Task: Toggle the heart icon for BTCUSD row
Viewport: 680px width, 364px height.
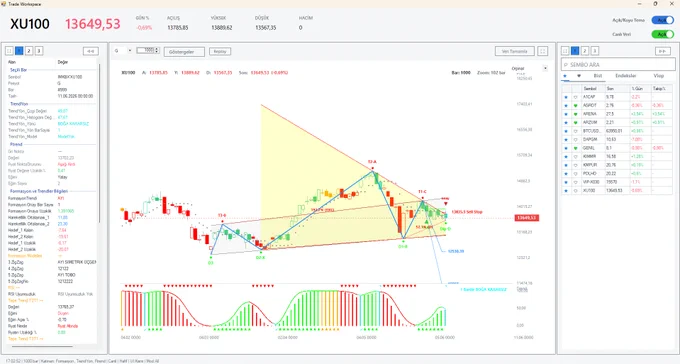Action: 575,131
